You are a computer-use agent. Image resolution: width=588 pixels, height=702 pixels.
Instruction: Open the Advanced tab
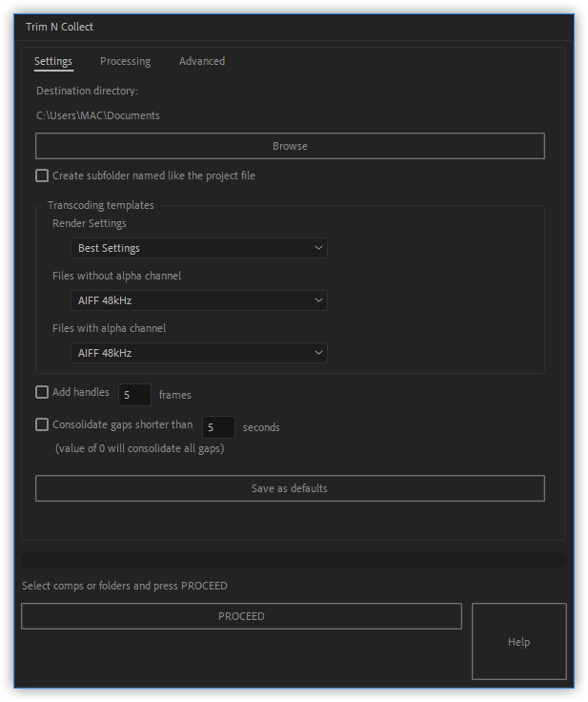[202, 61]
